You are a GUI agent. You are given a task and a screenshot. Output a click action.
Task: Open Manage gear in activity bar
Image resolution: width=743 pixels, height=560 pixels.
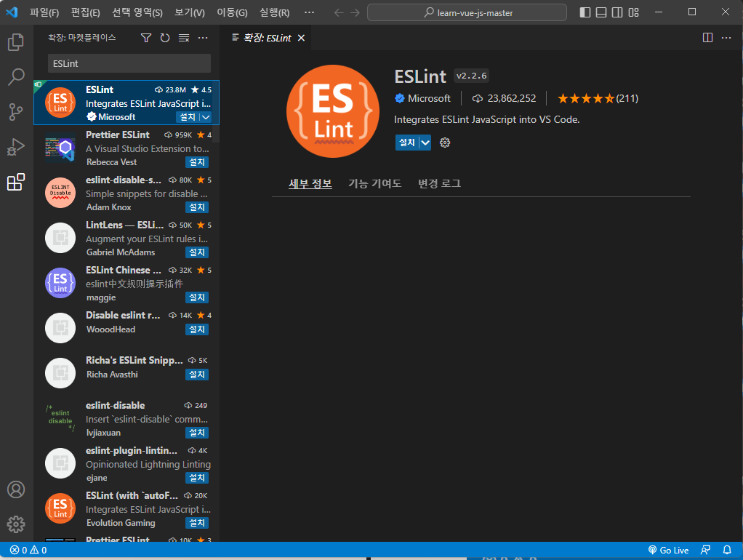click(x=16, y=524)
